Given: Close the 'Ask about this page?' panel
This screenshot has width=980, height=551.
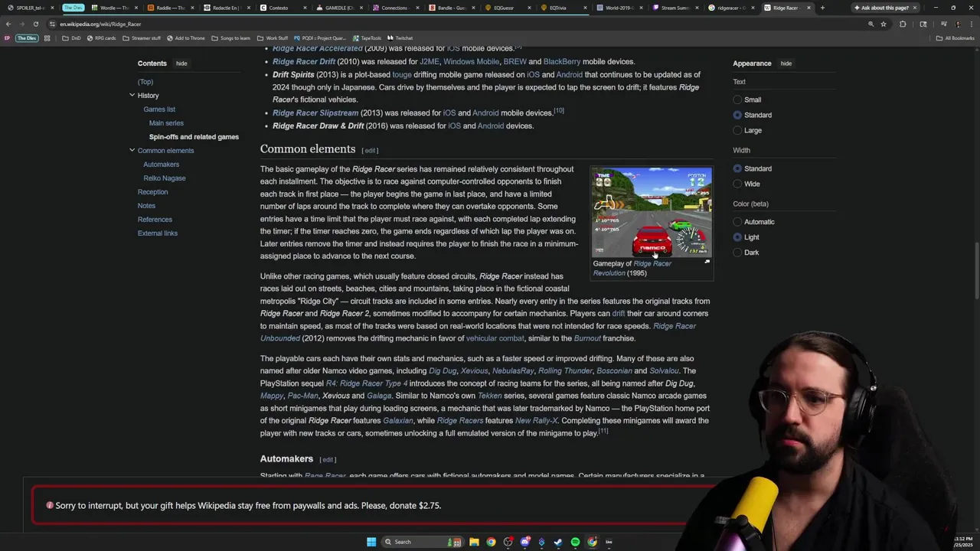Looking at the screenshot, I should (914, 8).
